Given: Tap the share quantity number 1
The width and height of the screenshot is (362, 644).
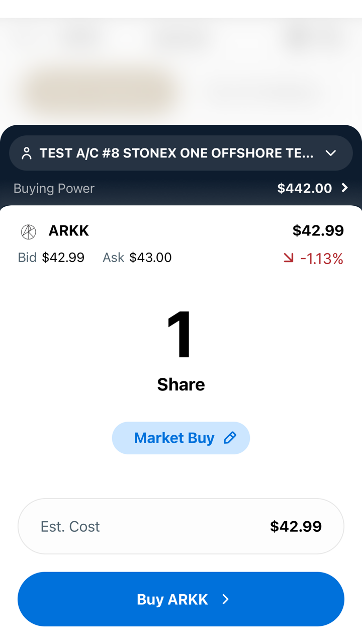Looking at the screenshot, I should point(180,335).
